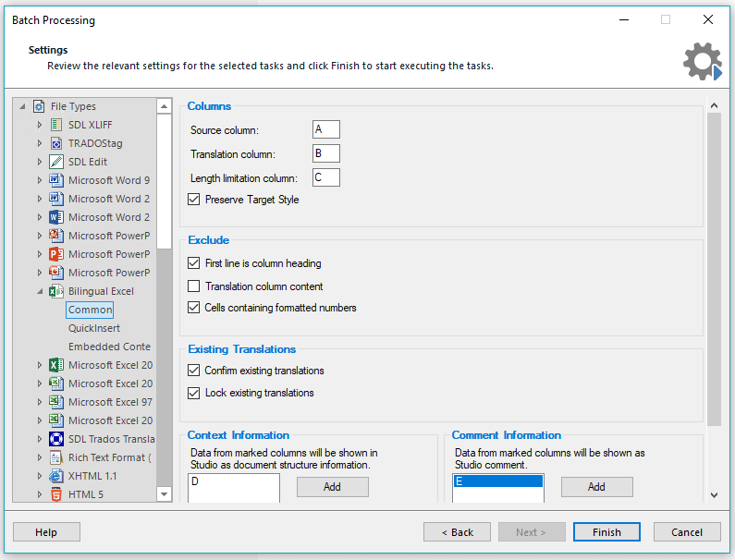Click the Bilingual Excel icon
The image size is (735, 560).
point(56,291)
